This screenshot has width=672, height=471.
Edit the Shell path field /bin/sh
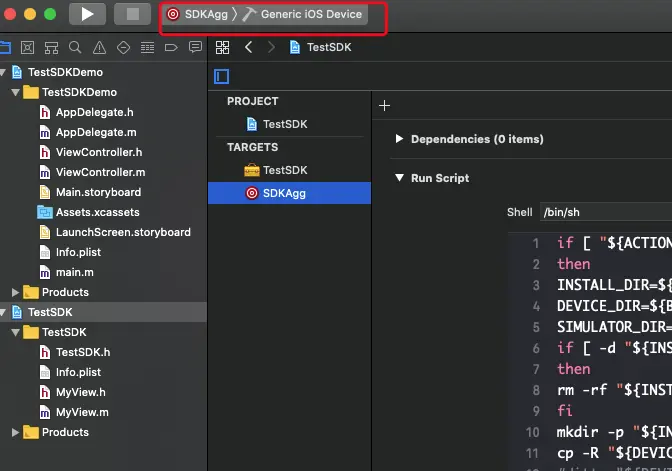(606, 212)
